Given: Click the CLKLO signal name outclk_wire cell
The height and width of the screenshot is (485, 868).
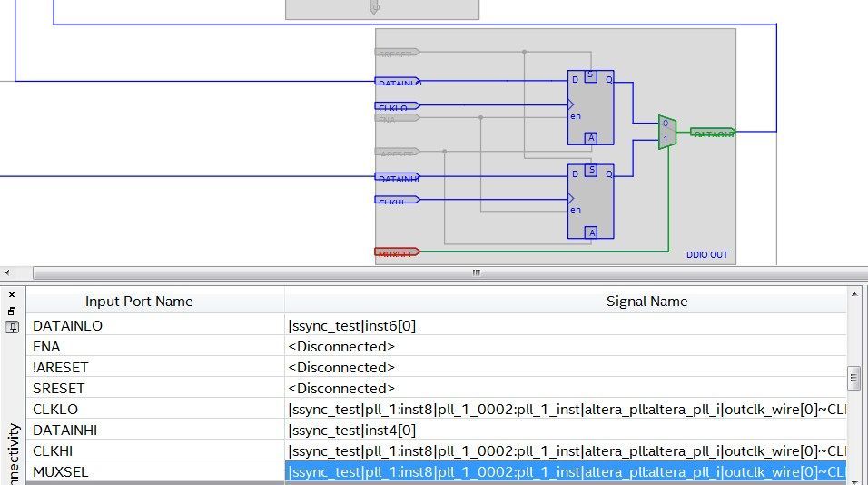Looking at the screenshot, I should pyautogui.click(x=565, y=409).
